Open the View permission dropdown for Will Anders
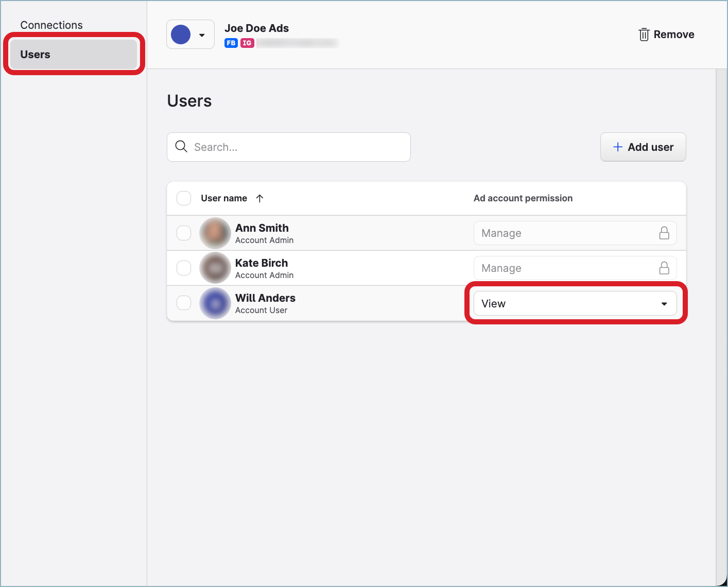 pos(575,303)
